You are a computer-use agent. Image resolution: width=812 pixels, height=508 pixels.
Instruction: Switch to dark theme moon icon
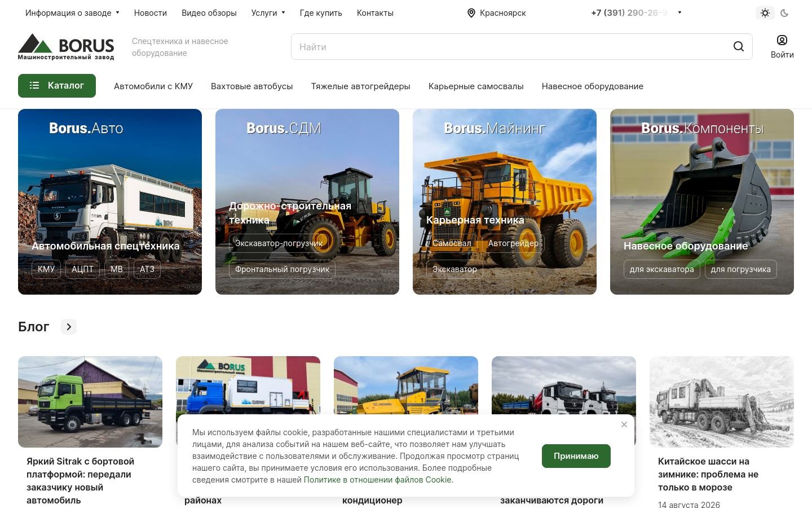click(x=784, y=13)
